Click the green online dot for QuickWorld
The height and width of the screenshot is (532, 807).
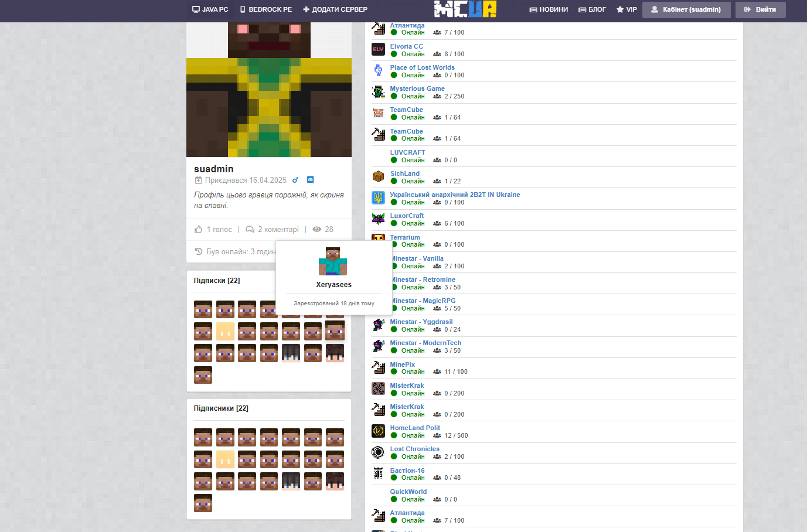tap(394, 499)
